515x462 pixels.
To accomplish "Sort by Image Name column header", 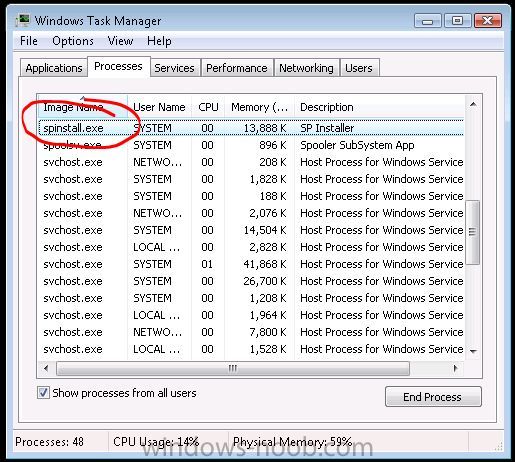I will pos(83,107).
